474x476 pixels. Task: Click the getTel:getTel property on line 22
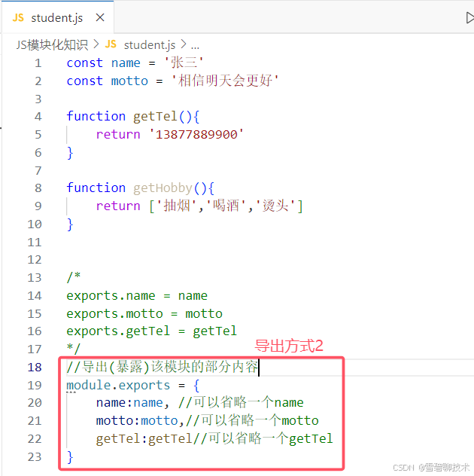click(144, 439)
